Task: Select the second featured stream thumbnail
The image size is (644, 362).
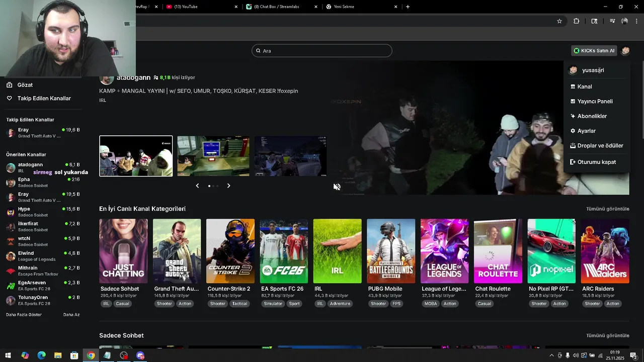Action: coord(213,156)
